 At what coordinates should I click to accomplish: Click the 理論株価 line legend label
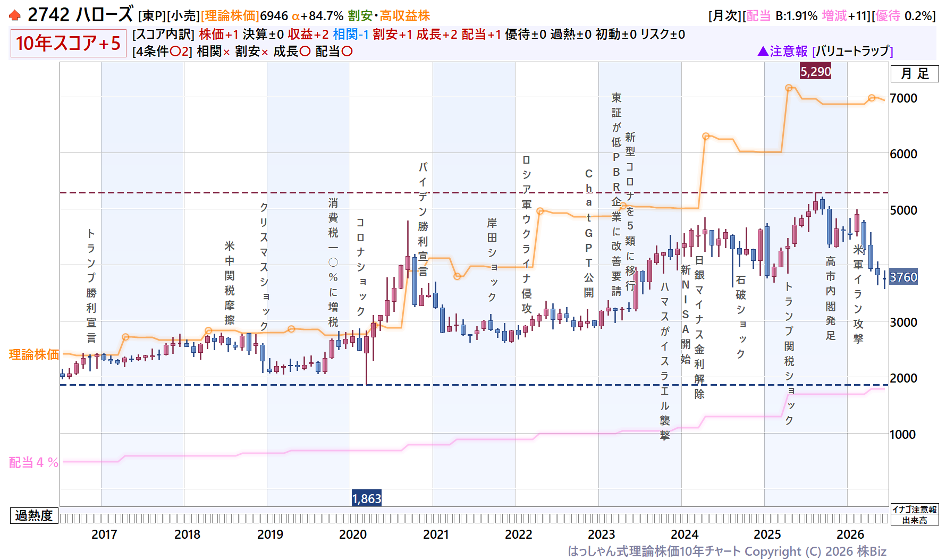tap(34, 354)
